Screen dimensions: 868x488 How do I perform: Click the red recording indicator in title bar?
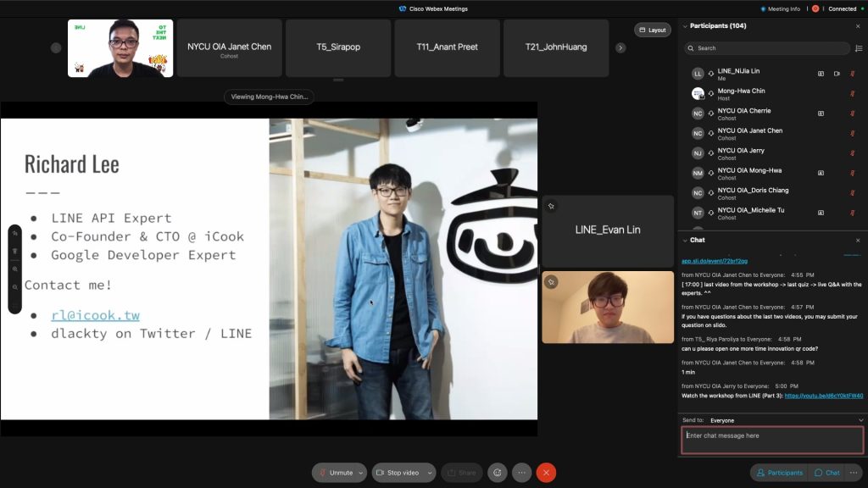[x=815, y=8]
